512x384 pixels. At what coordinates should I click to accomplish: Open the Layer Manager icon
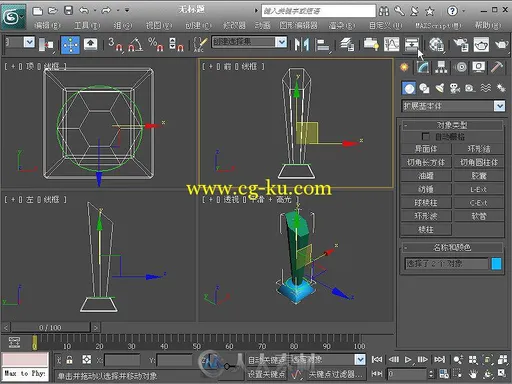tap(347, 44)
